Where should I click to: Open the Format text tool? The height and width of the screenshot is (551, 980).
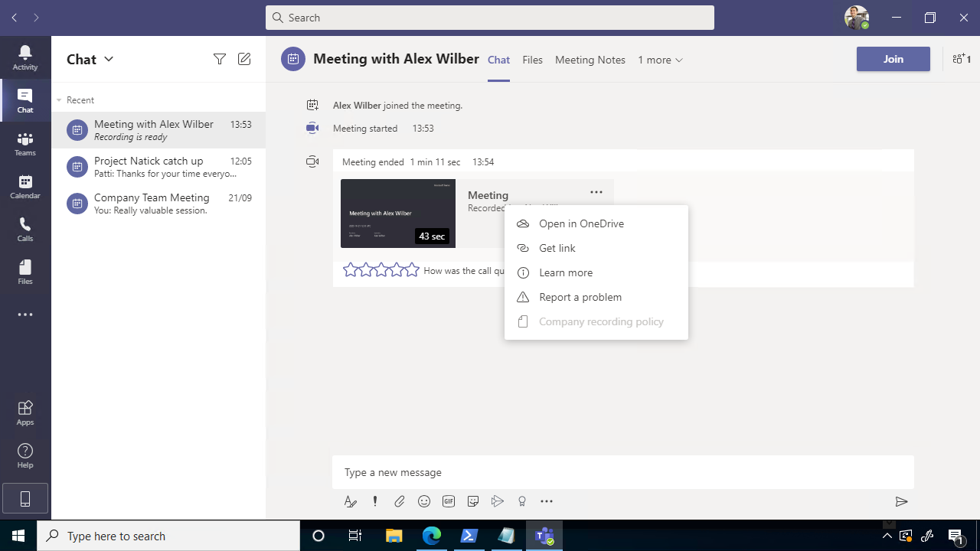click(x=350, y=501)
